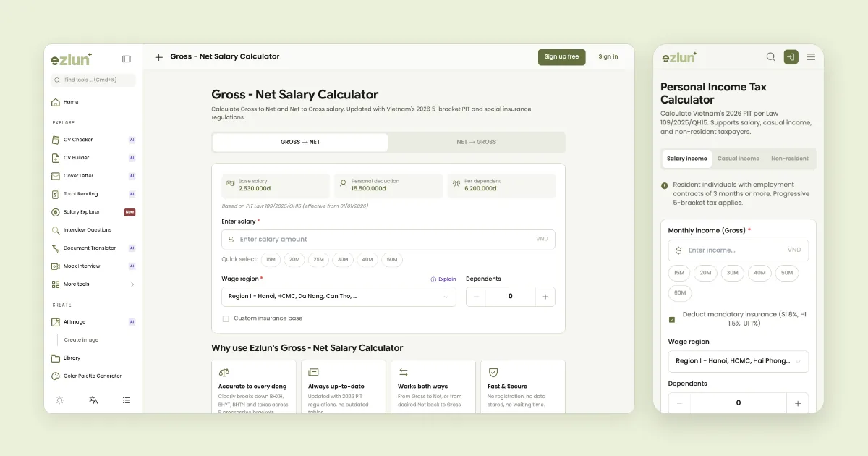Open Salary Explorer tool
This screenshot has width=868, height=456.
[93, 212]
